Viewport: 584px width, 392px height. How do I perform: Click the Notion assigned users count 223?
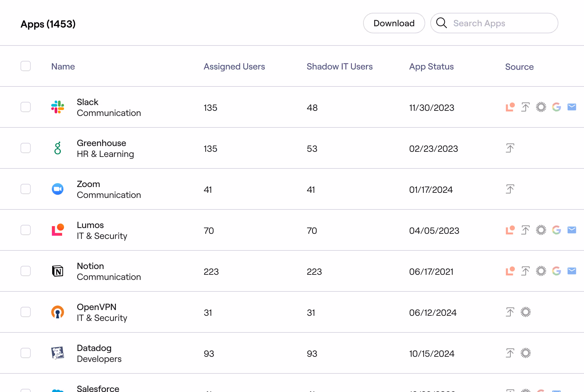(x=211, y=272)
